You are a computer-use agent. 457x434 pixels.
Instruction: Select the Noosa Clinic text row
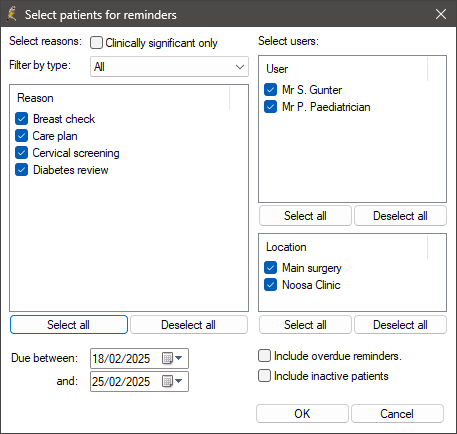click(x=311, y=285)
